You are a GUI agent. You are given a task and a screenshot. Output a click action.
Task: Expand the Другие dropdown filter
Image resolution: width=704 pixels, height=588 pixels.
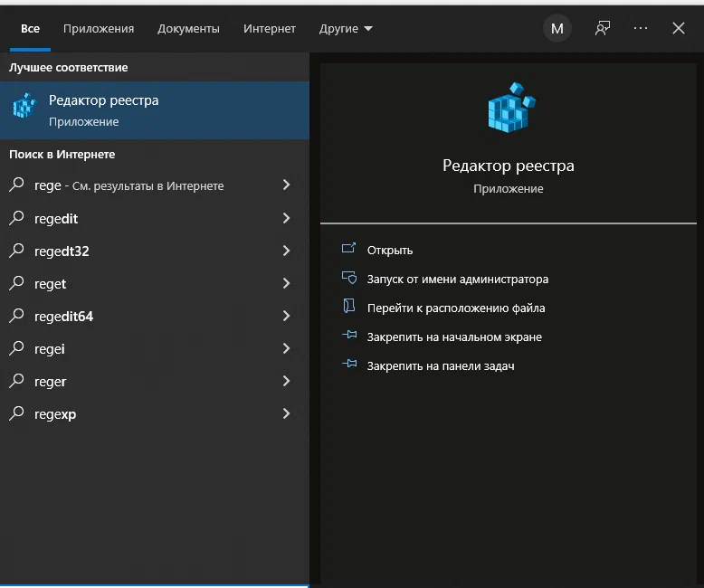tap(346, 29)
